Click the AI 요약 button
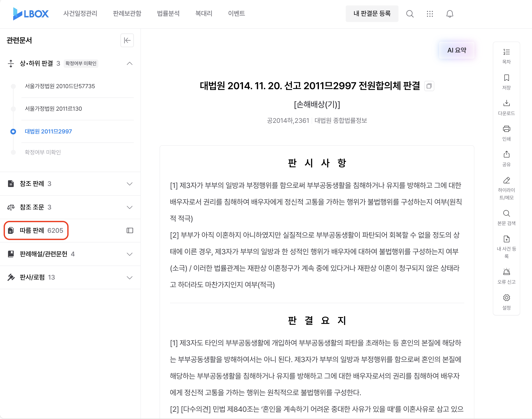532x419 pixels. (x=457, y=50)
